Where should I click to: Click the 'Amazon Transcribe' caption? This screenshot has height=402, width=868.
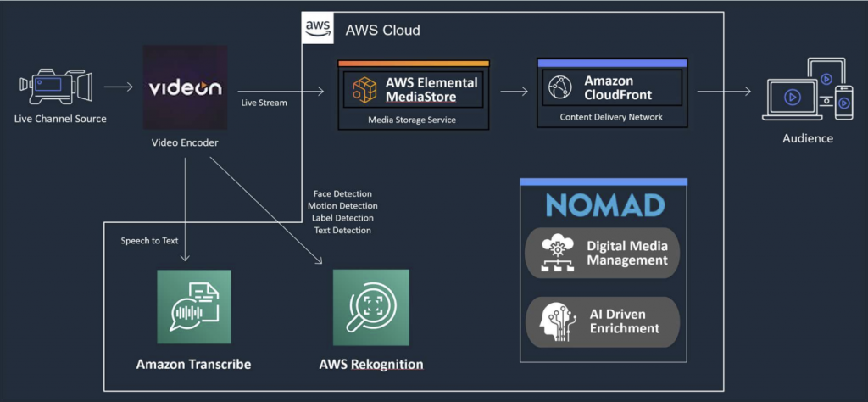point(194,365)
